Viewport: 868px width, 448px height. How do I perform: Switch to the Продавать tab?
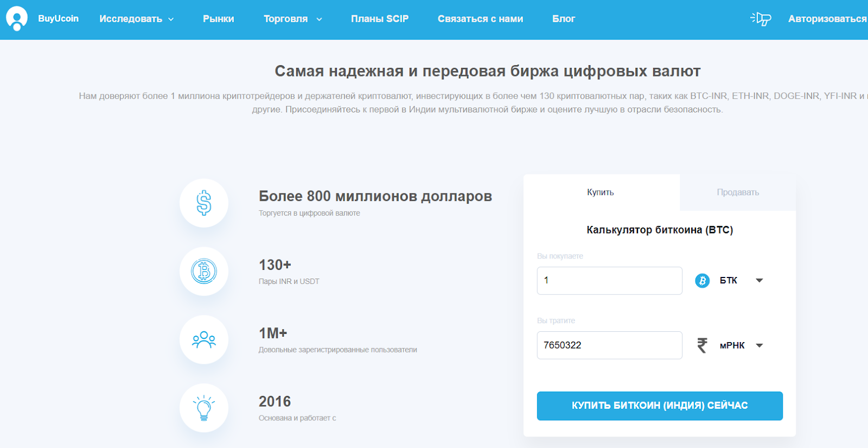point(738,192)
